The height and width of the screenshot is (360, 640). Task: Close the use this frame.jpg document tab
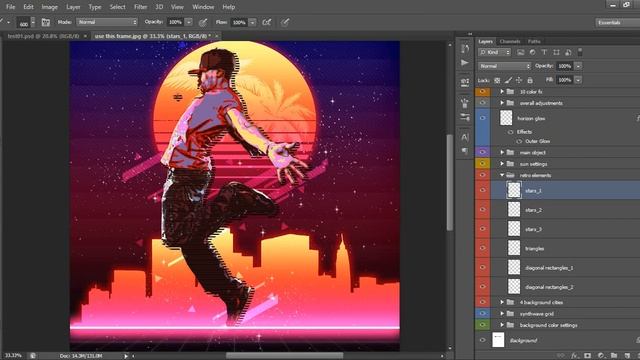tap(217, 36)
